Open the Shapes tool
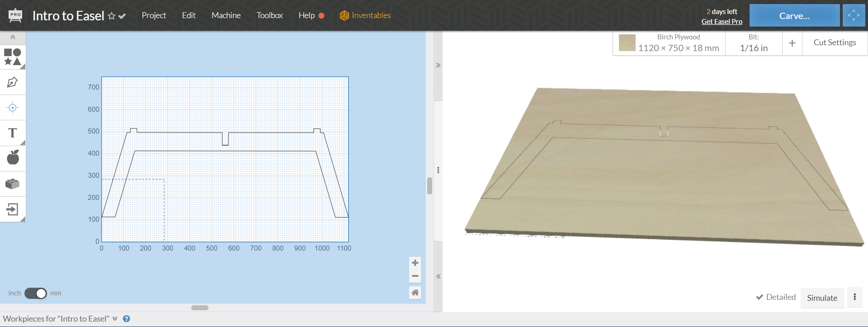868x327 pixels. tap(13, 57)
